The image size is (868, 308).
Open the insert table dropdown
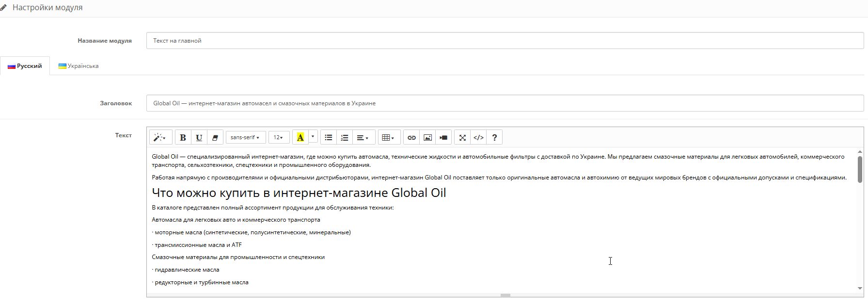389,137
